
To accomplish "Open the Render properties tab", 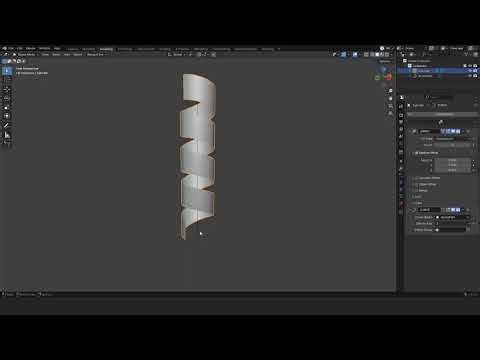I will click(401, 107).
